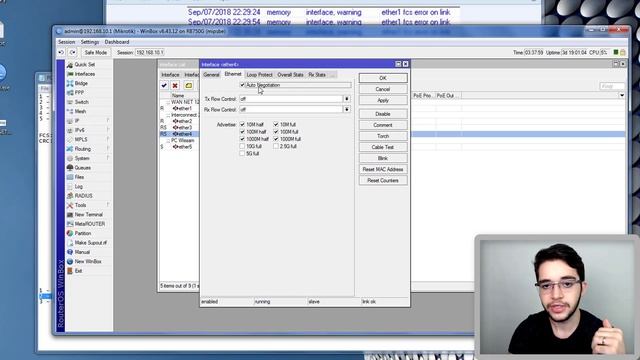The image size is (640, 360).
Task: Open the Mesh section in sidebar
Action: click(80, 111)
